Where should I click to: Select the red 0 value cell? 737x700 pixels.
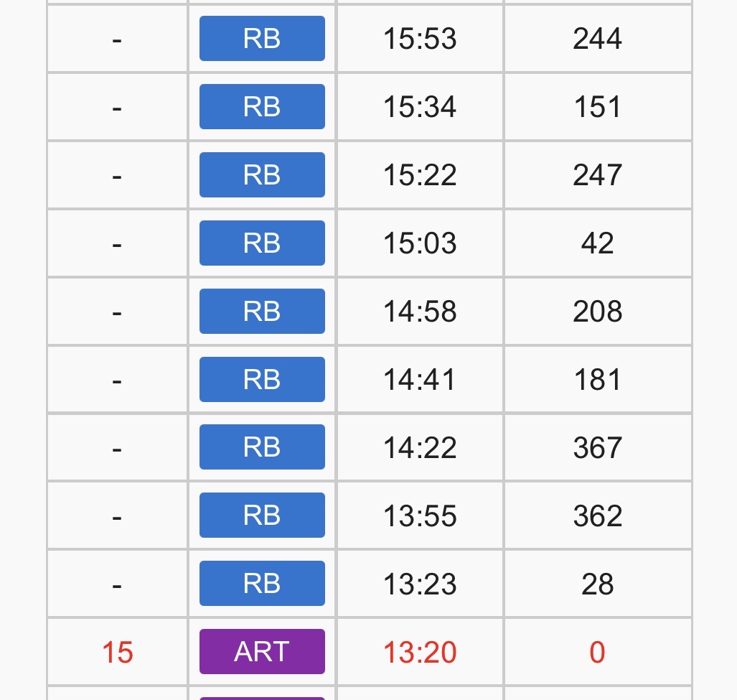pos(597,653)
